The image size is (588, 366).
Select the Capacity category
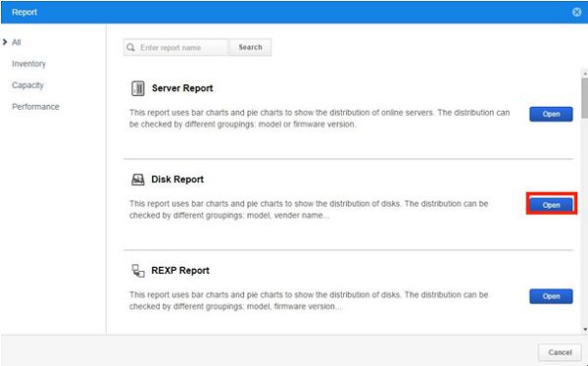[x=27, y=85]
